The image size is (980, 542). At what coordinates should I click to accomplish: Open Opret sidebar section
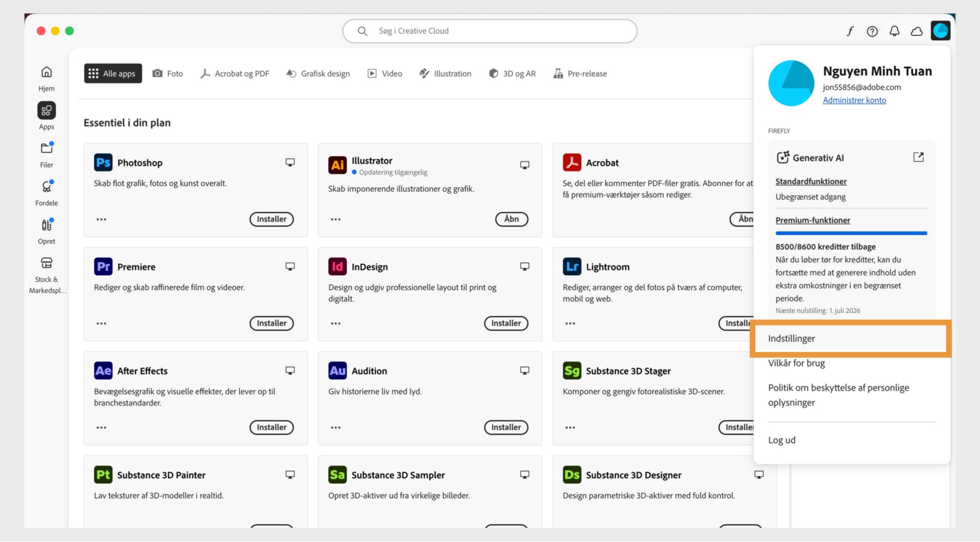coord(46,231)
